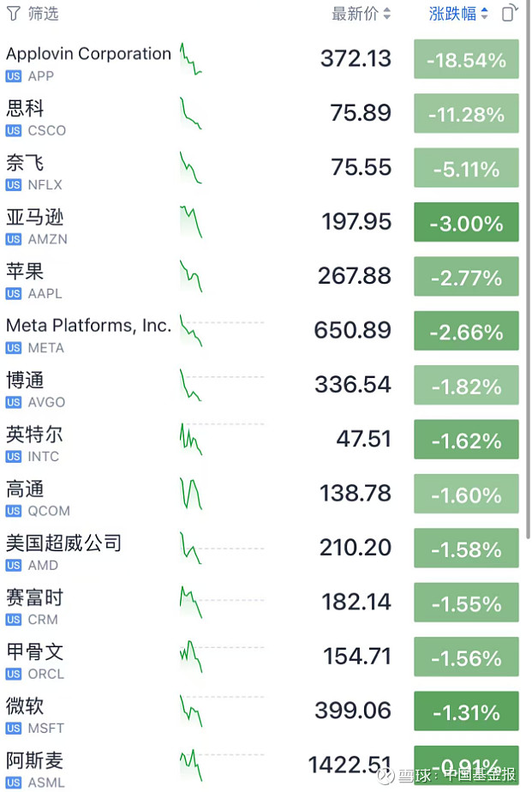This screenshot has width=532, height=792.
Task: Open the 英特尔 INTC sparkline chart
Action: pos(191,439)
